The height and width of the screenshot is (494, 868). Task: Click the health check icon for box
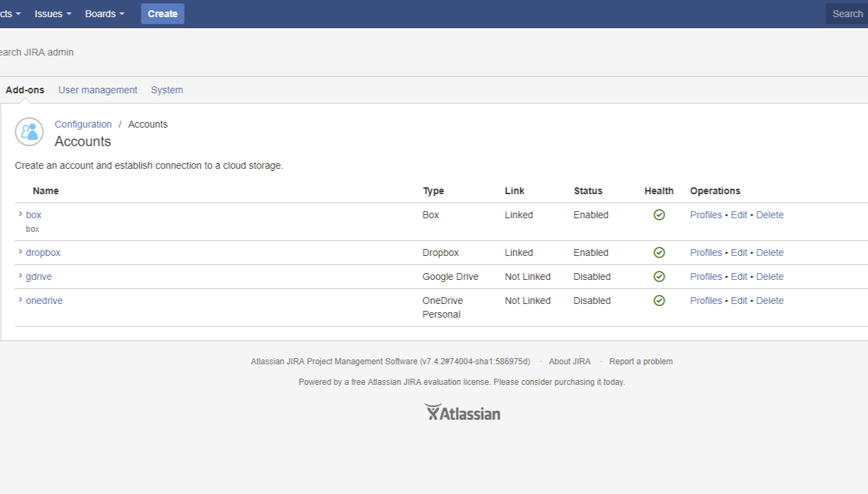(659, 215)
